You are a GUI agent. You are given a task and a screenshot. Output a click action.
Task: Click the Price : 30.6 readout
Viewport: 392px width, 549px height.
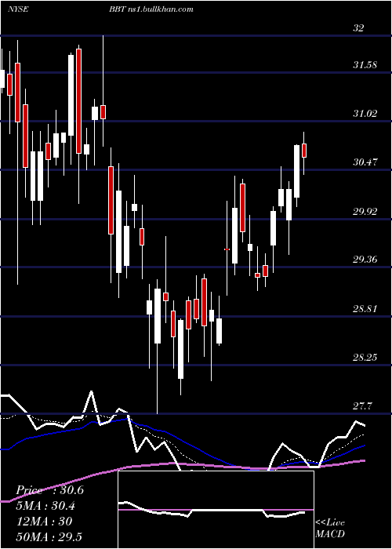[x=49, y=490]
